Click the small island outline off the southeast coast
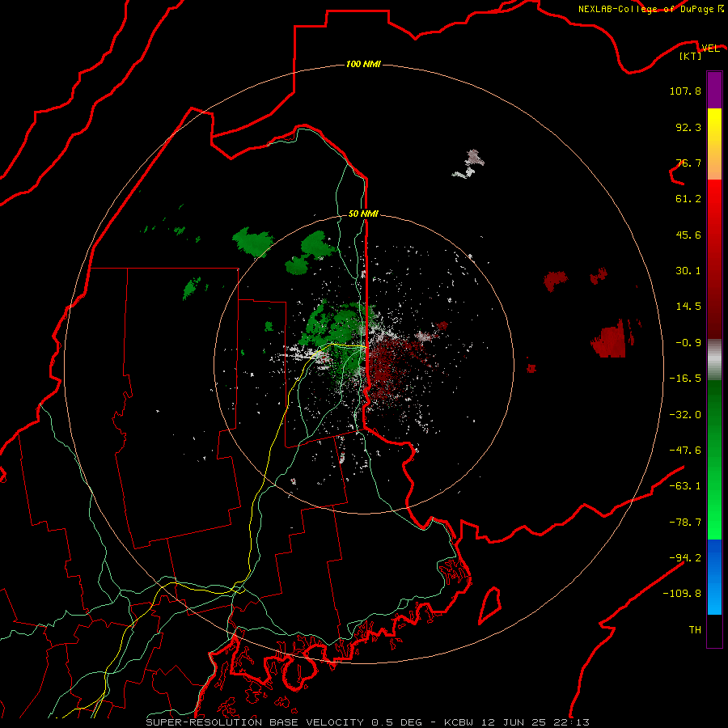Viewport: 728px width, 728px height. (x=490, y=605)
